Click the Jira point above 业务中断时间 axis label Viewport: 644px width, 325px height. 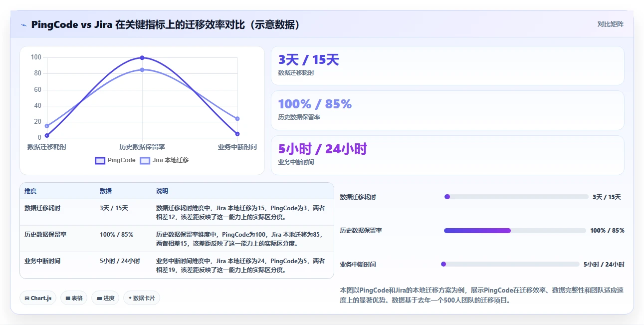point(237,119)
